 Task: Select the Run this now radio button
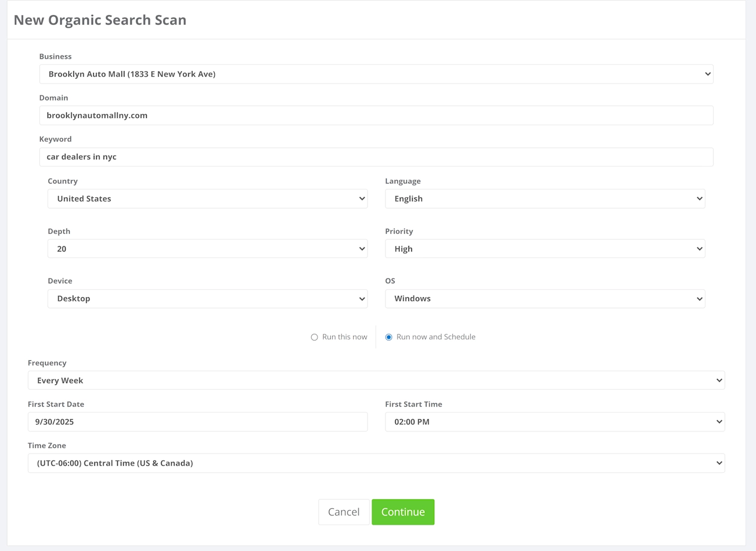(x=314, y=337)
